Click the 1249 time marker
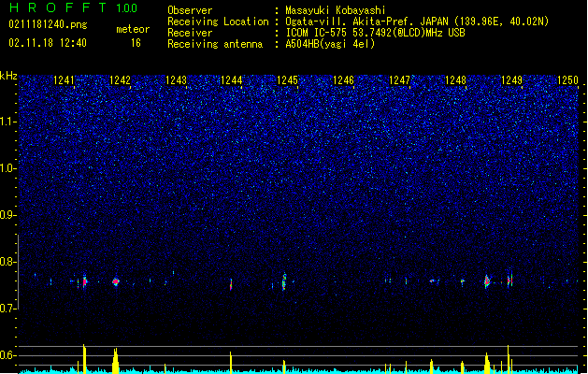588x374 pixels. (511, 79)
